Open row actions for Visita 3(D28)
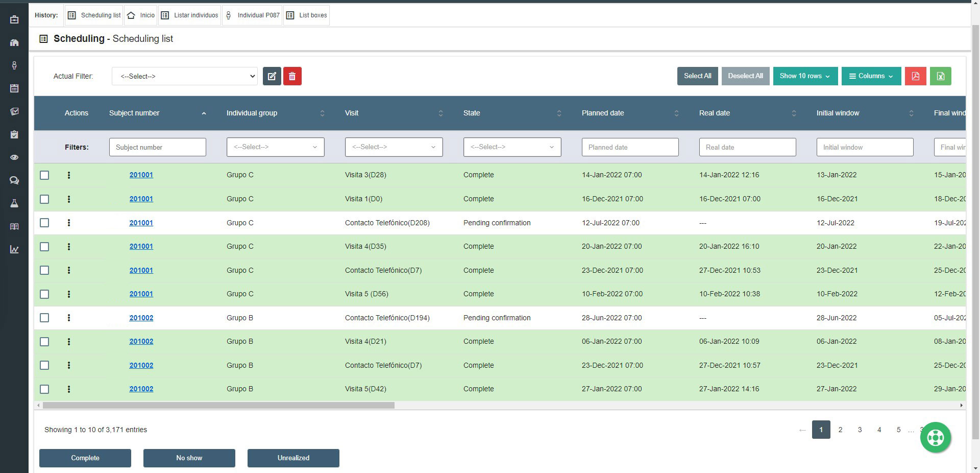Screen dimensions: 980x473 point(69,175)
